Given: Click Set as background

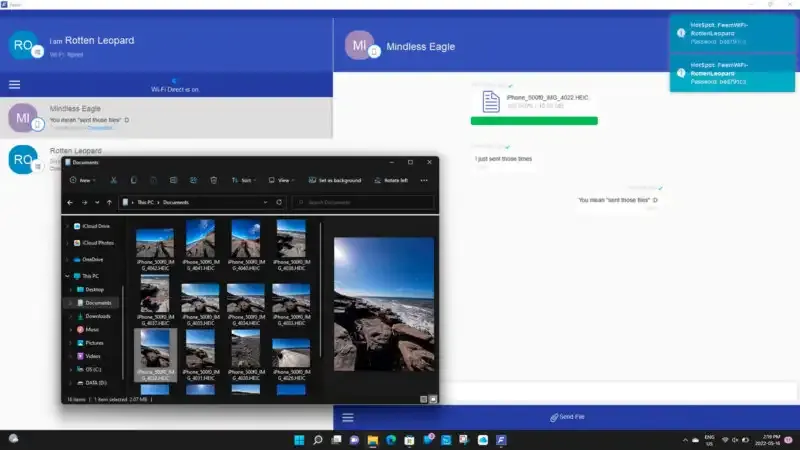Looking at the screenshot, I should point(333,180).
